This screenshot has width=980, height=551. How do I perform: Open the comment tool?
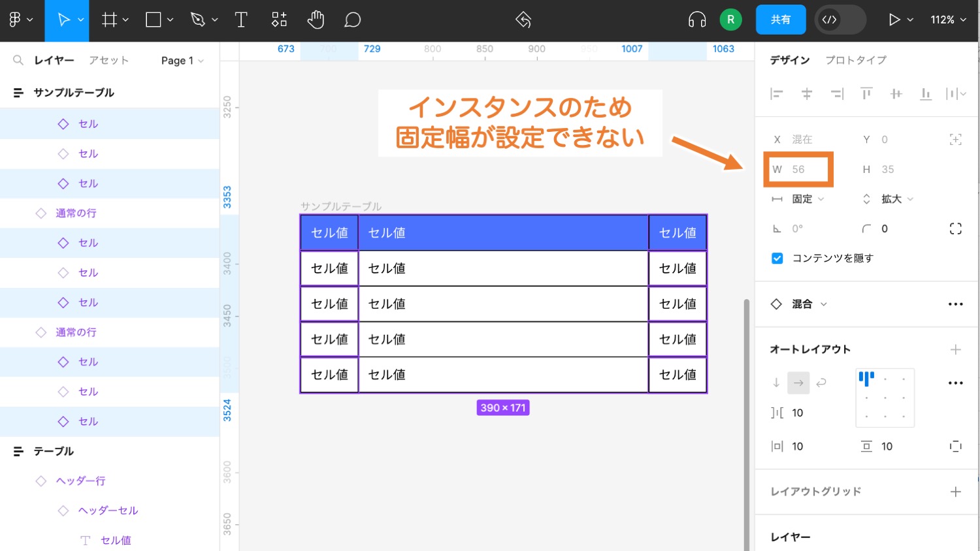352,20
